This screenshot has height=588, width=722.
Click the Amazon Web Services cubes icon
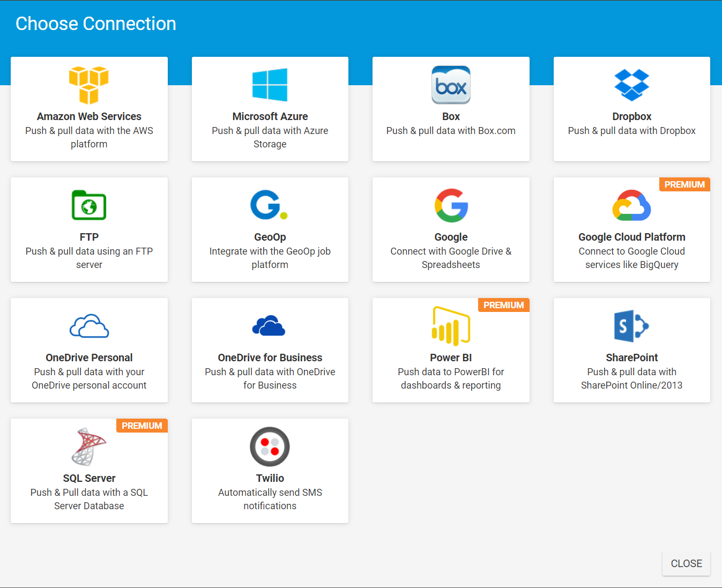click(89, 85)
